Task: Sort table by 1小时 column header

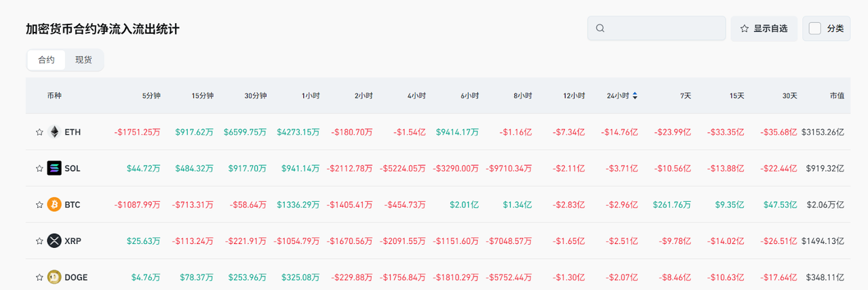Action: [x=311, y=96]
